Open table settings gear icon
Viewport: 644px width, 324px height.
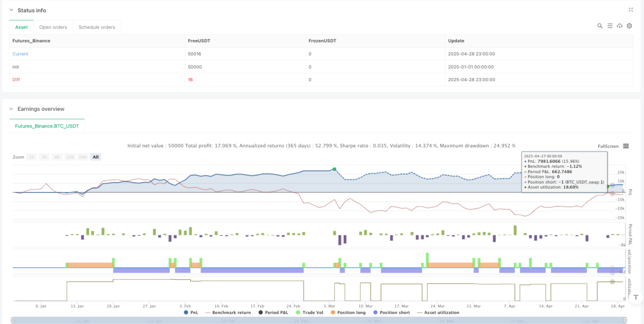click(629, 26)
